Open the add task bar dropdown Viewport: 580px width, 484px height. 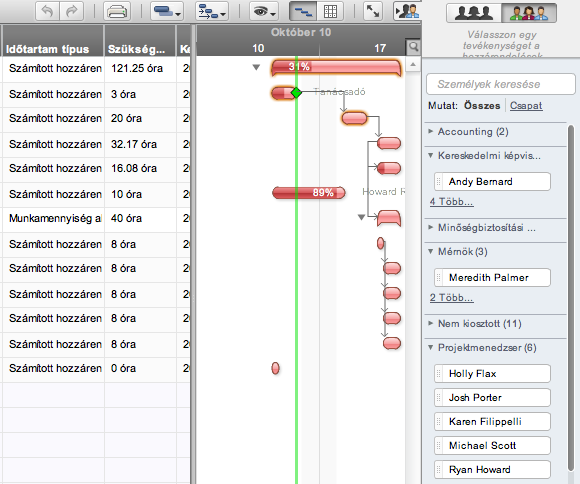pos(167,11)
